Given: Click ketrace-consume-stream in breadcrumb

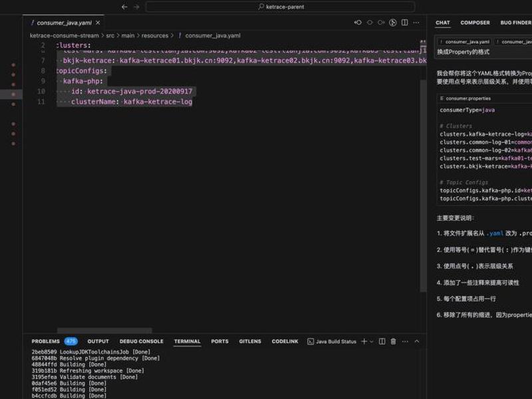Looking at the screenshot, I should [x=64, y=36].
